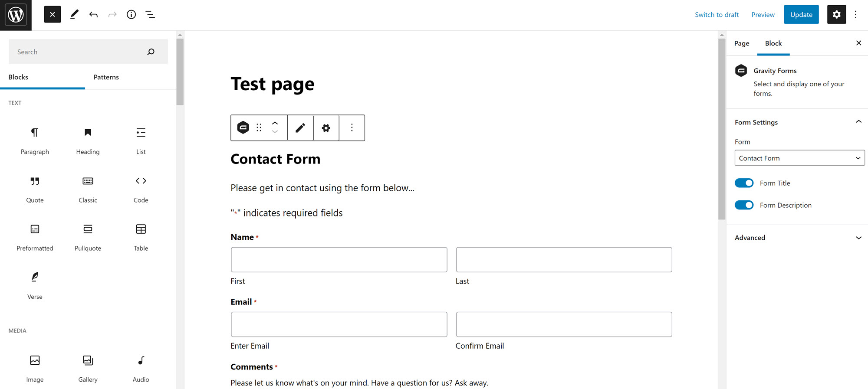Toggle the settings gear in top bar
868x389 pixels.
click(836, 15)
